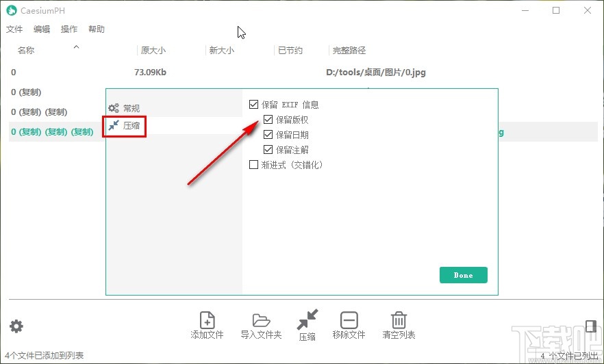Click the sort arrow on Name column
Viewport: 604px width, 364px height.
tap(76, 47)
